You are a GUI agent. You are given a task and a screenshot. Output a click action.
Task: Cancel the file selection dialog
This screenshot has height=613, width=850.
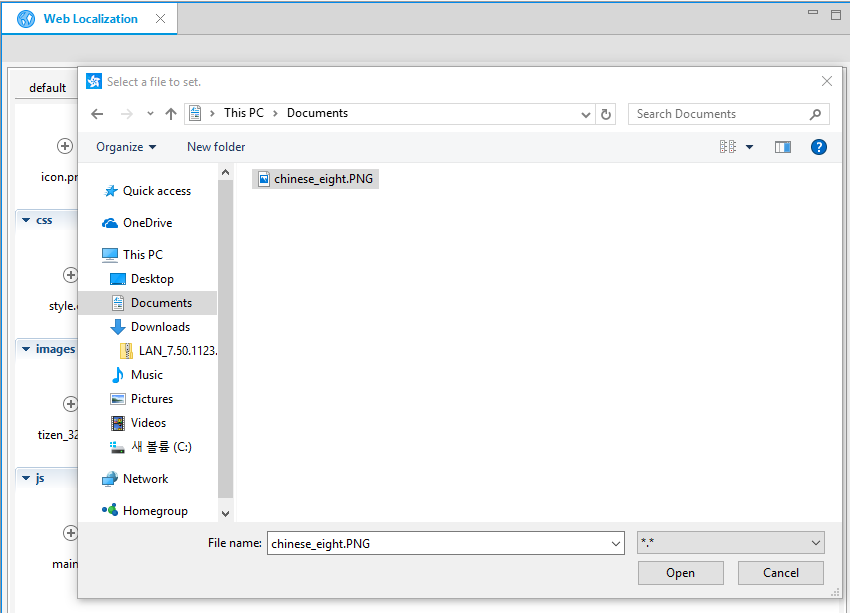[x=780, y=572]
